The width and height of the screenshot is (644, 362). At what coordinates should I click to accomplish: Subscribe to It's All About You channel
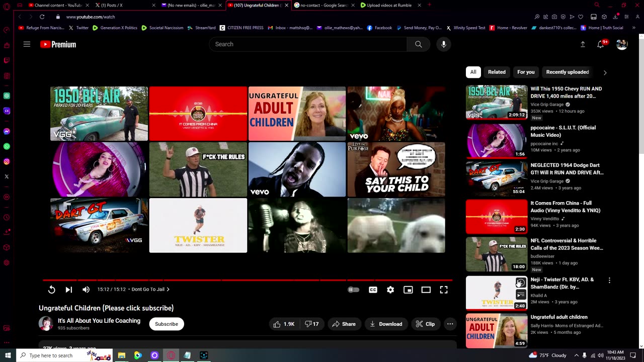point(167,324)
